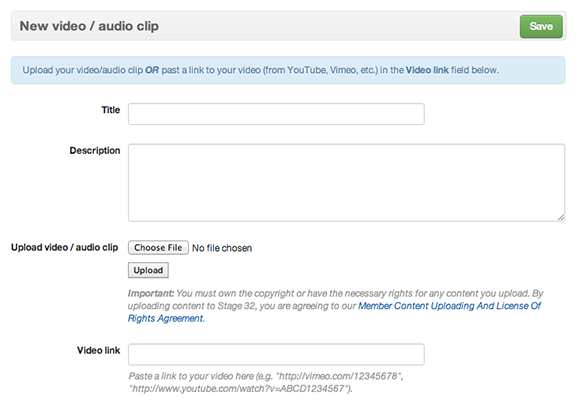580x413 pixels.
Task: Focus the Title input field
Action: 276,114
